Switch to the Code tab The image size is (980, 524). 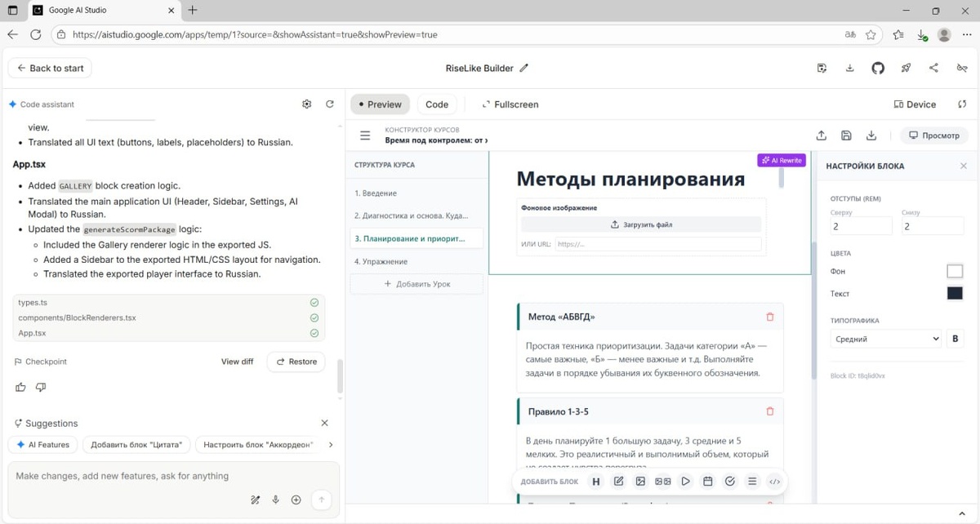coord(437,104)
